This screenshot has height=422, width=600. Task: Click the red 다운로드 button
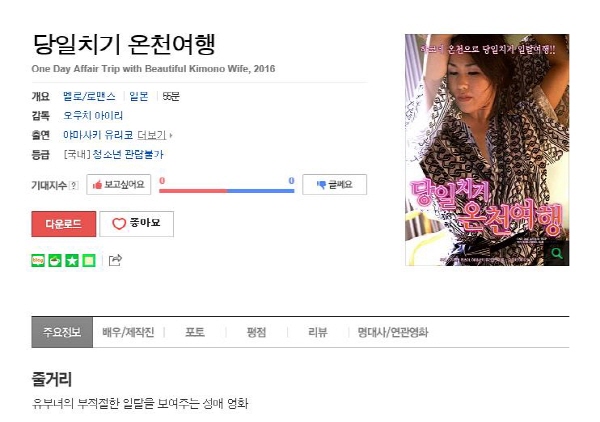[64, 224]
